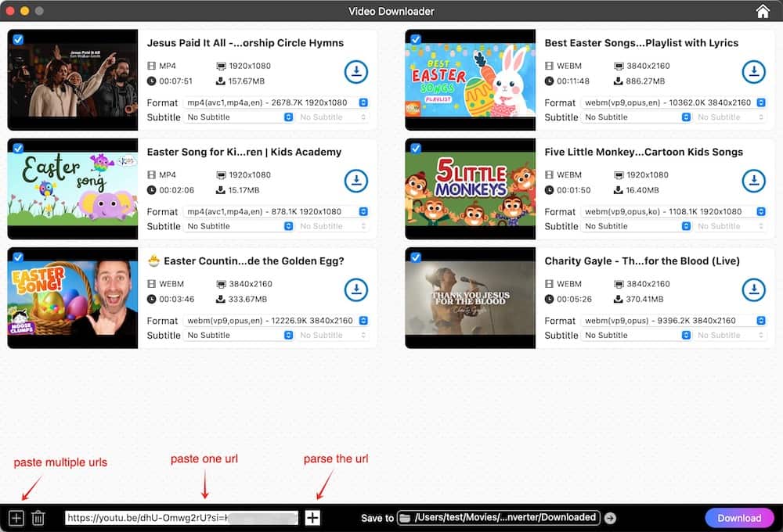The height and width of the screenshot is (532, 783).
Task: Expand Format dropdown for Jesus Paid It All
Action: point(276,102)
